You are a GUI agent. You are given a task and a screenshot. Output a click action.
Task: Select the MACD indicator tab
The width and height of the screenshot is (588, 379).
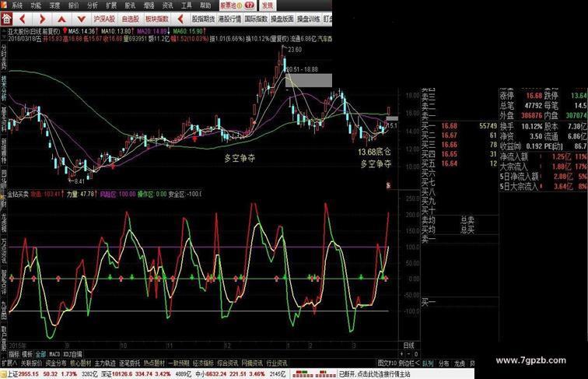(54, 354)
